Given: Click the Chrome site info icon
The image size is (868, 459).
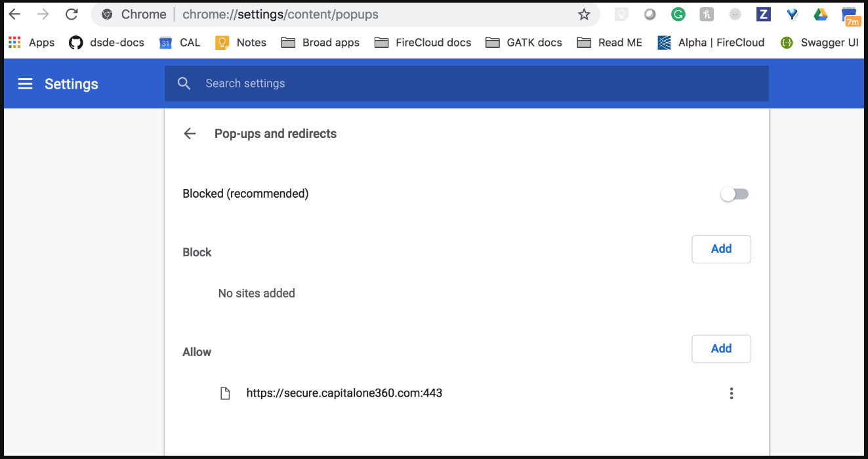Looking at the screenshot, I should click(107, 14).
